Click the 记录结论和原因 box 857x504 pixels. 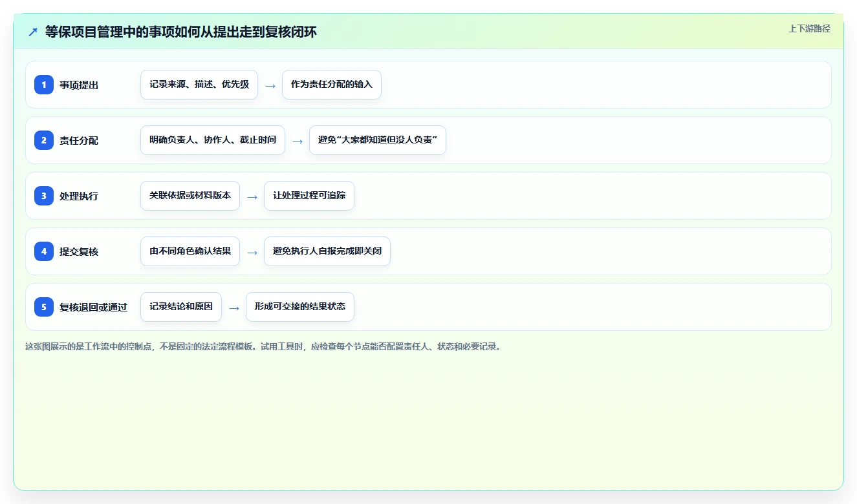click(181, 307)
